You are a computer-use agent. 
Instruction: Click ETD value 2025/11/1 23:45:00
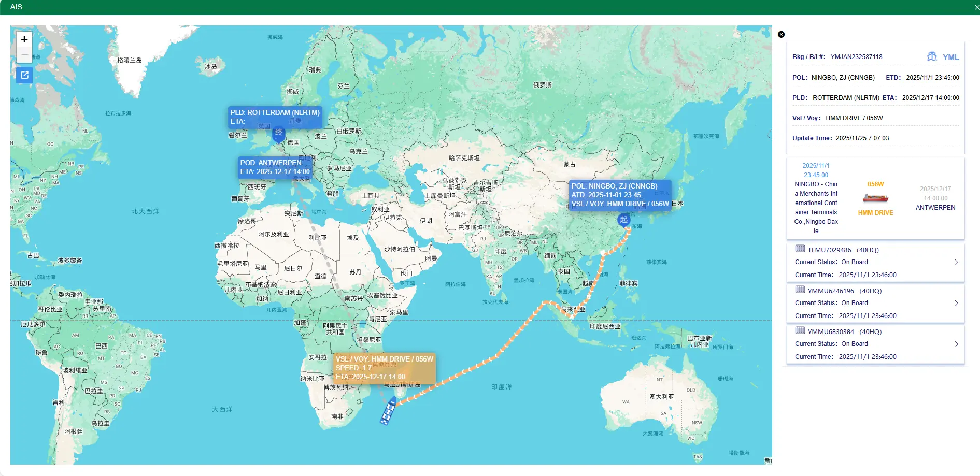pos(932,78)
